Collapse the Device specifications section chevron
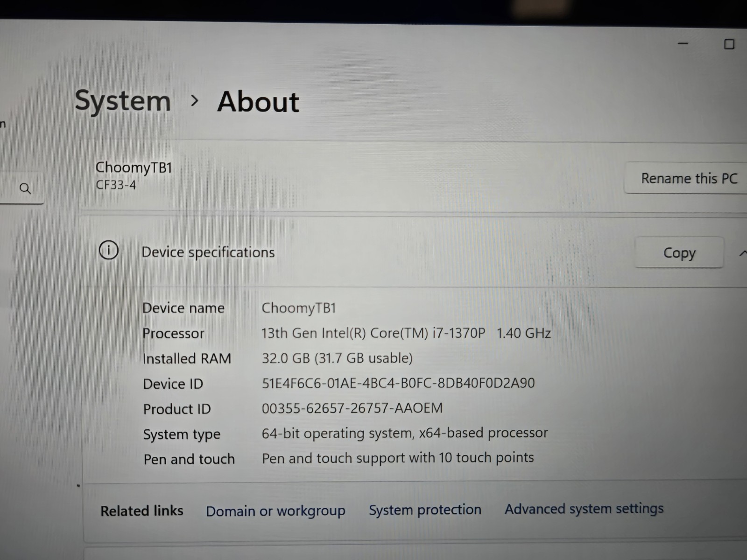This screenshot has width=747, height=560. click(742, 253)
